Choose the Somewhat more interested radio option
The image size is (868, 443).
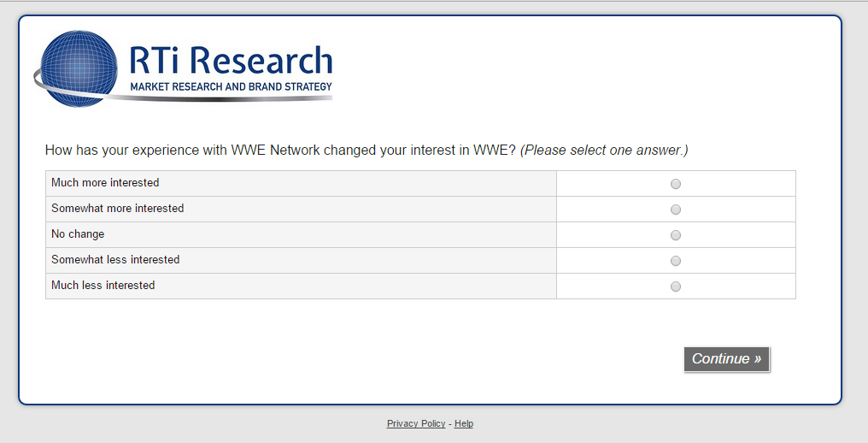point(676,210)
